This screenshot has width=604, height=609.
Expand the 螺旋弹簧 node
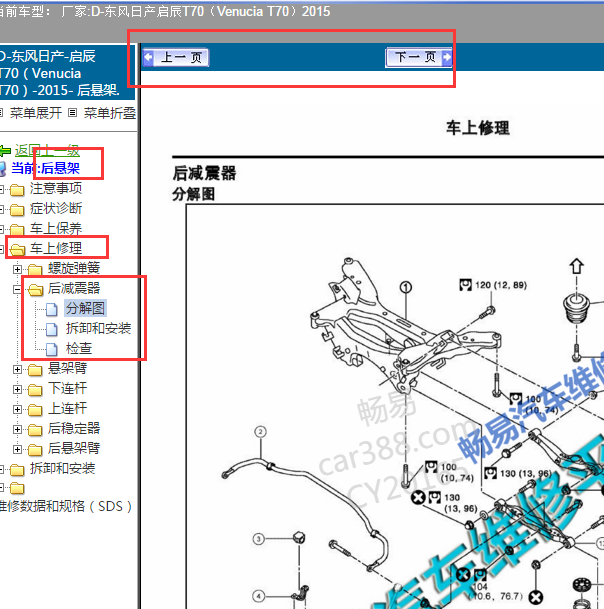(x=17, y=269)
